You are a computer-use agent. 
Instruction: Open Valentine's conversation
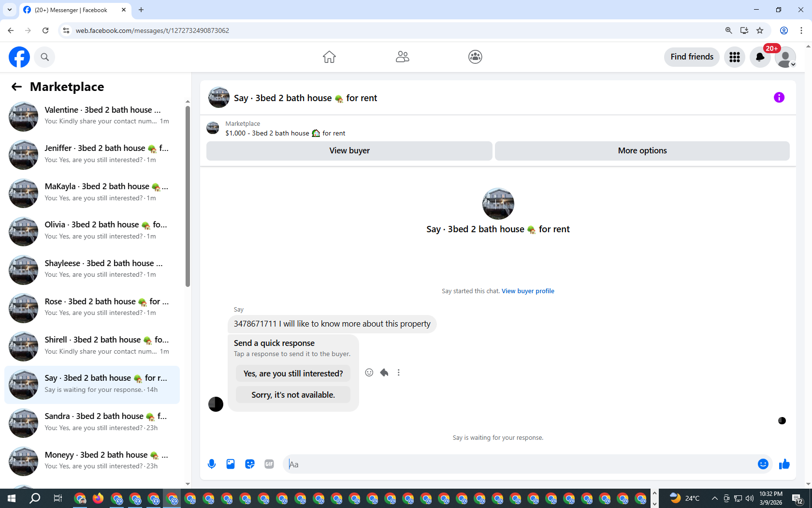[92, 116]
